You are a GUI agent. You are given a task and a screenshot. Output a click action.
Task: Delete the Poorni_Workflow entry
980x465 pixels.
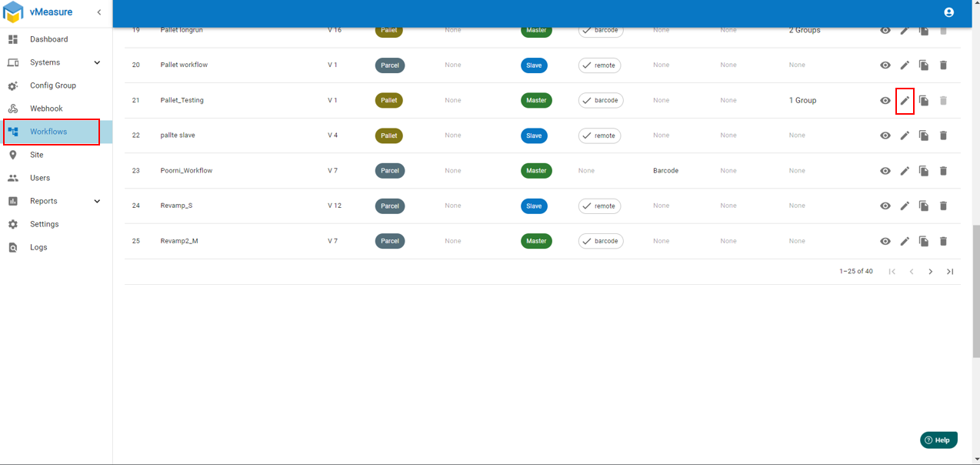943,171
